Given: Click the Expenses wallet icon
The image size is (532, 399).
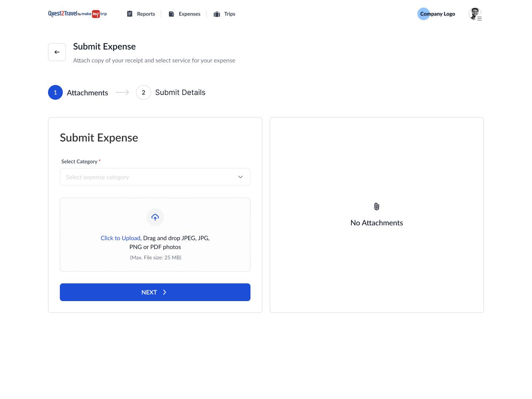Looking at the screenshot, I should click(x=171, y=14).
